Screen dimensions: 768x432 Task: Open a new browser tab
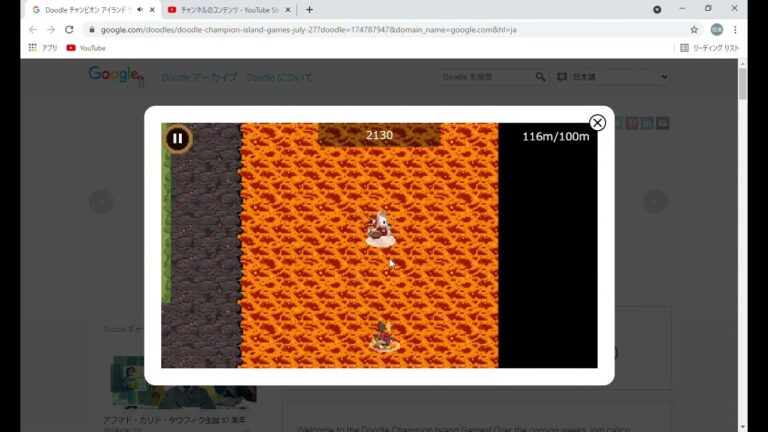[x=309, y=10]
